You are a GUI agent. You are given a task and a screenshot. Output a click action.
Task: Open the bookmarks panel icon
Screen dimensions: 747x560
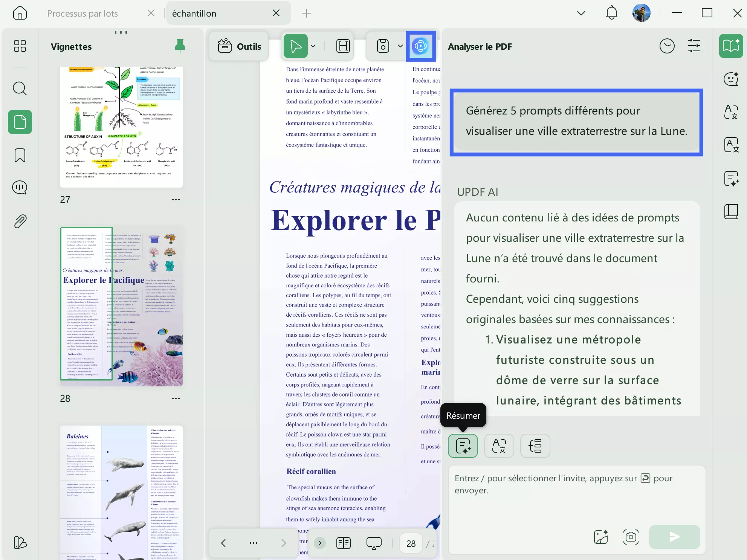click(x=20, y=155)
